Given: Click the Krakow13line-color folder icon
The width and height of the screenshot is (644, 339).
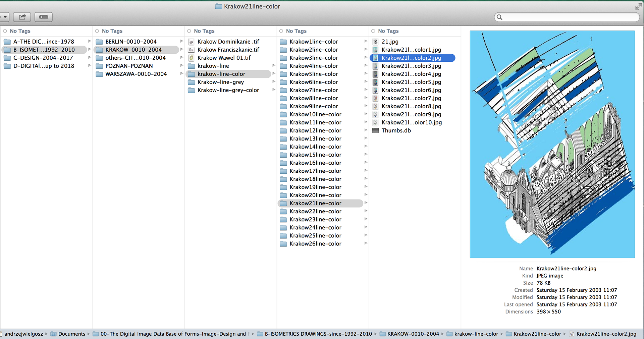Looking at the screenshot, I should point(283,138).
